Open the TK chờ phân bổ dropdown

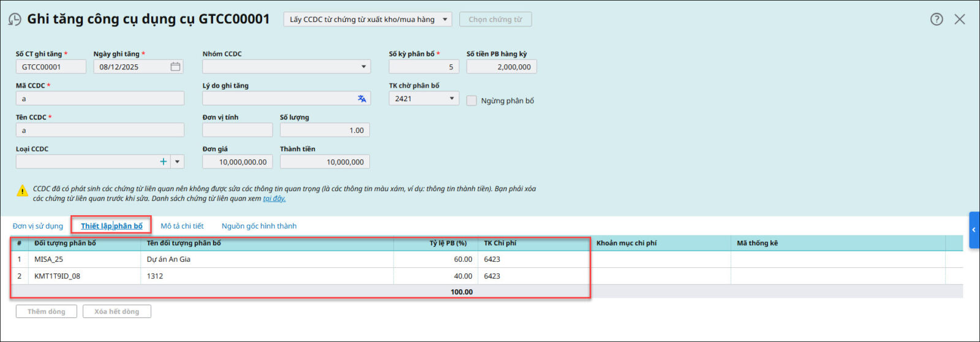[x=452, y=99]
